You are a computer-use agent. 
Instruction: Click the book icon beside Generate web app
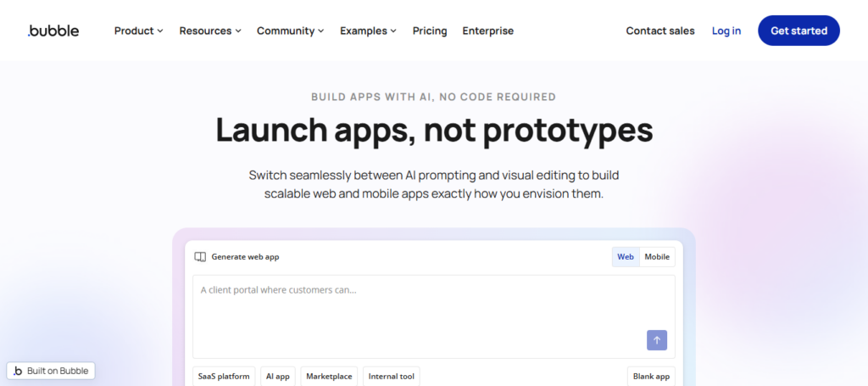pos(200,257)
